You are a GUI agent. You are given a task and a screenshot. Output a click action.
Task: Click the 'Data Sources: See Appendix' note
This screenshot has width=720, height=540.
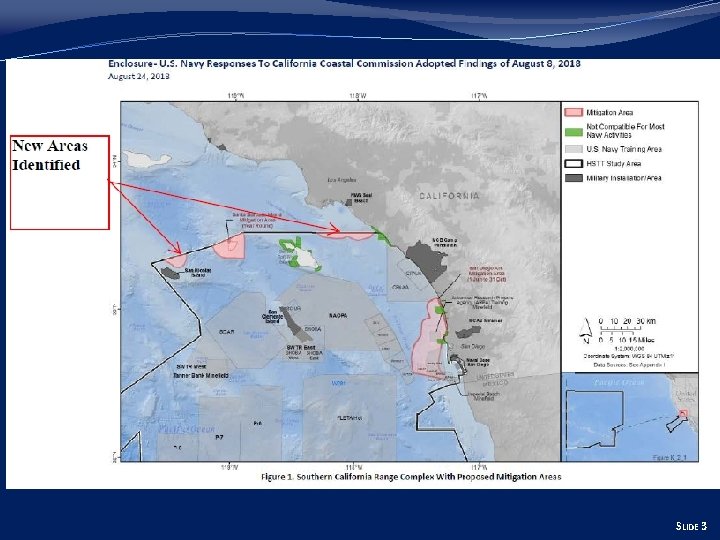(x=629, y=365)
